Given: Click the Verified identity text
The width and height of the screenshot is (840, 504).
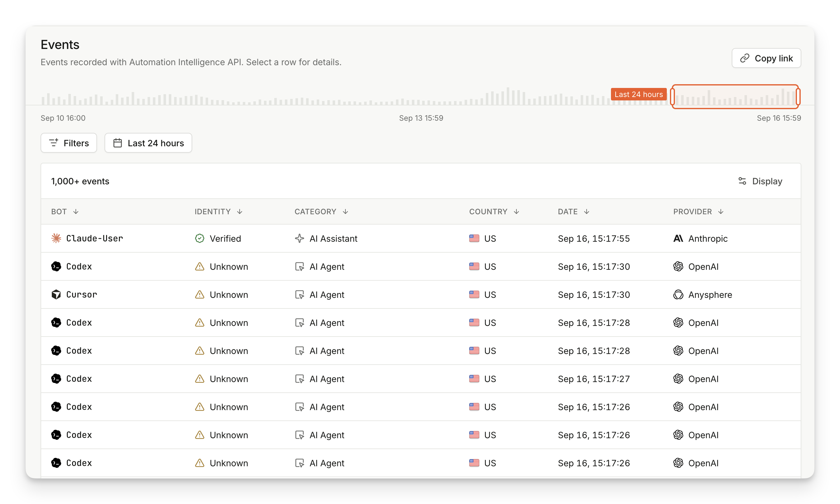Looking at the screenshot, I should (x=225, y=238).
